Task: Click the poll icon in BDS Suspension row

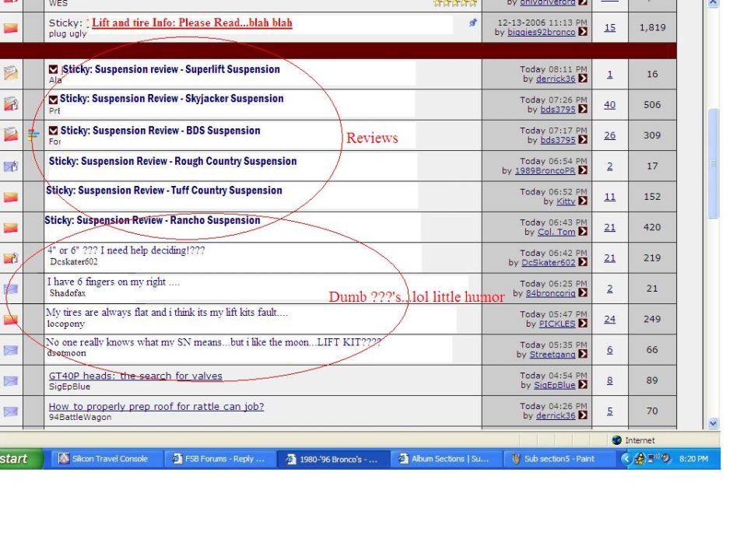Action: pyautogui.click(x=33, y=135)
